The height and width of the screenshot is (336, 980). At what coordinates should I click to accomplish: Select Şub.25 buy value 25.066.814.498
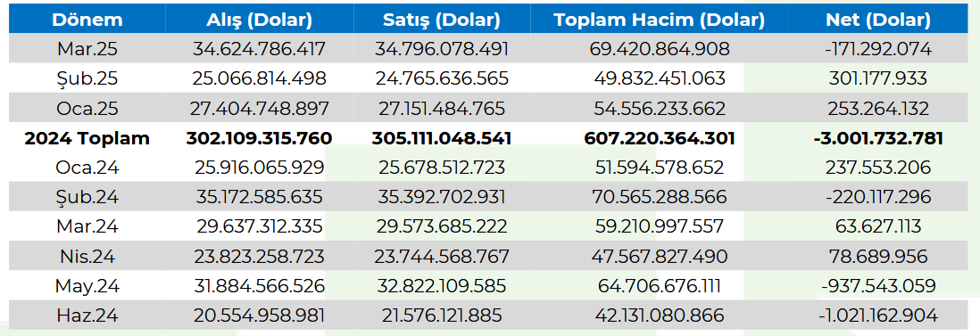click(x=260, y=78)
